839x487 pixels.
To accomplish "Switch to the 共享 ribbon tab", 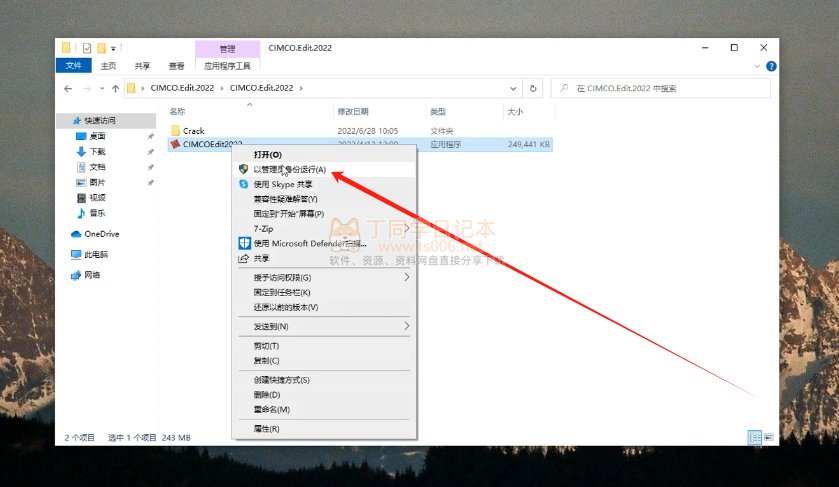I will coord(142,66).
